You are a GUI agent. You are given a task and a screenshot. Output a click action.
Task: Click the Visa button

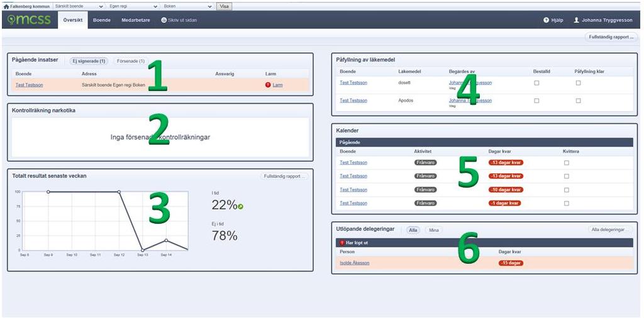click(x=224, y=6)
